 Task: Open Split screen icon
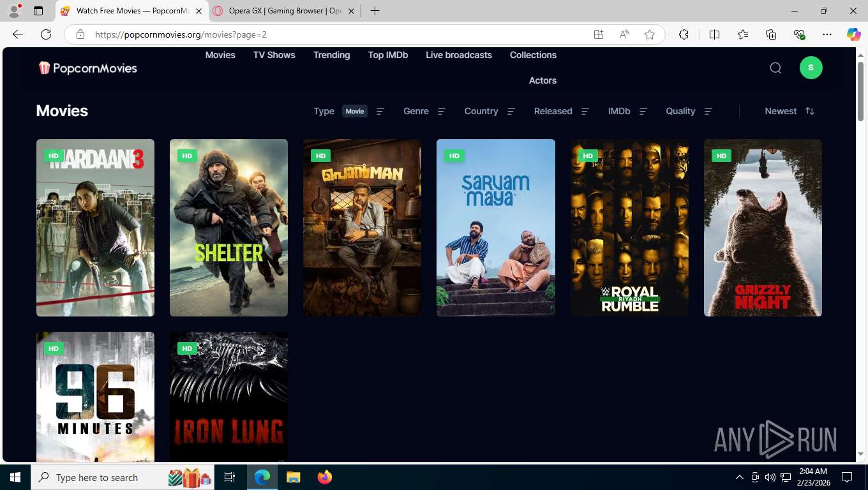(714, 34)
